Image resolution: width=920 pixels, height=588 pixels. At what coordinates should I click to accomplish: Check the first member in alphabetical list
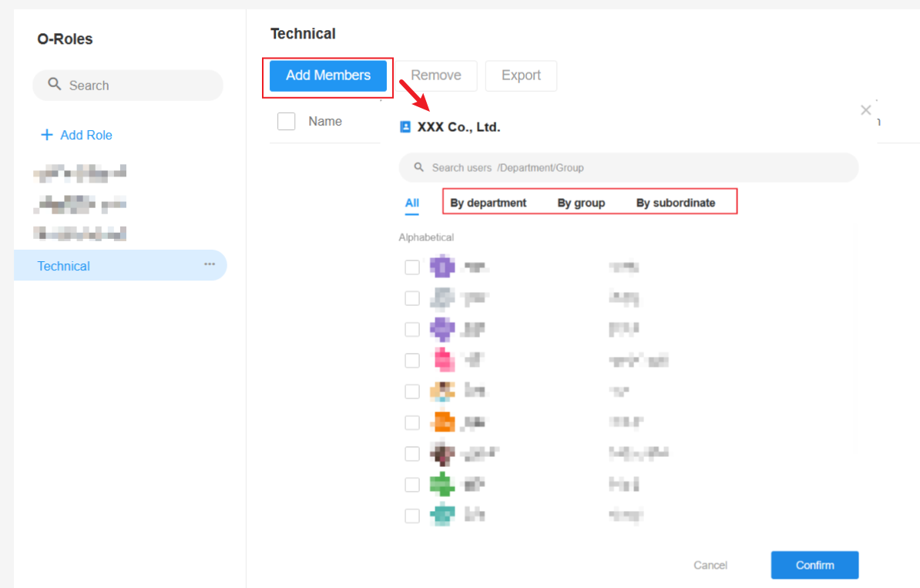pyautogui.click(x=412, y=267)
